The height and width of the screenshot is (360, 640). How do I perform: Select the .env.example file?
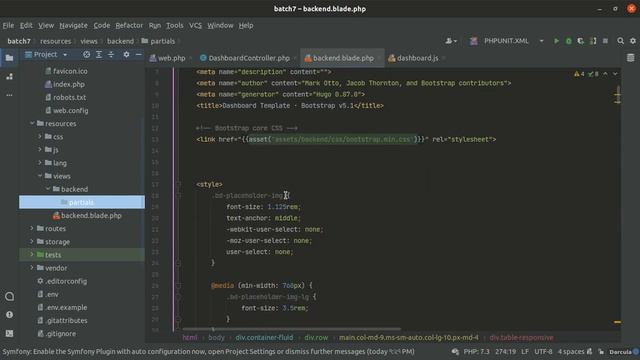click(66, 307)
